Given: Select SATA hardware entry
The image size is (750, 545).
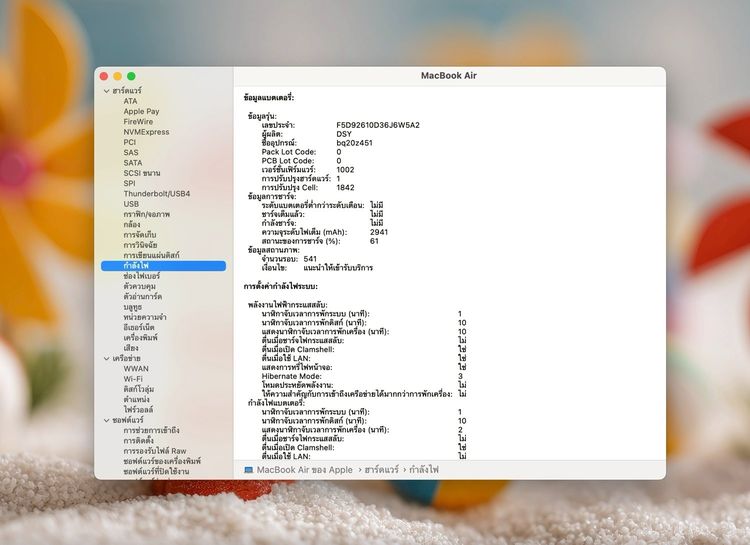Looking at the screenshot, I should click(x=132, y=163).
